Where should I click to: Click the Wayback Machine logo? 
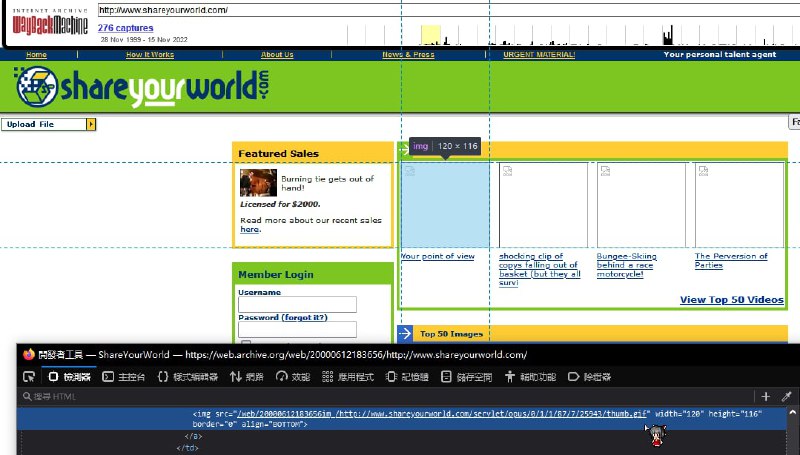(x=50, y=22)
